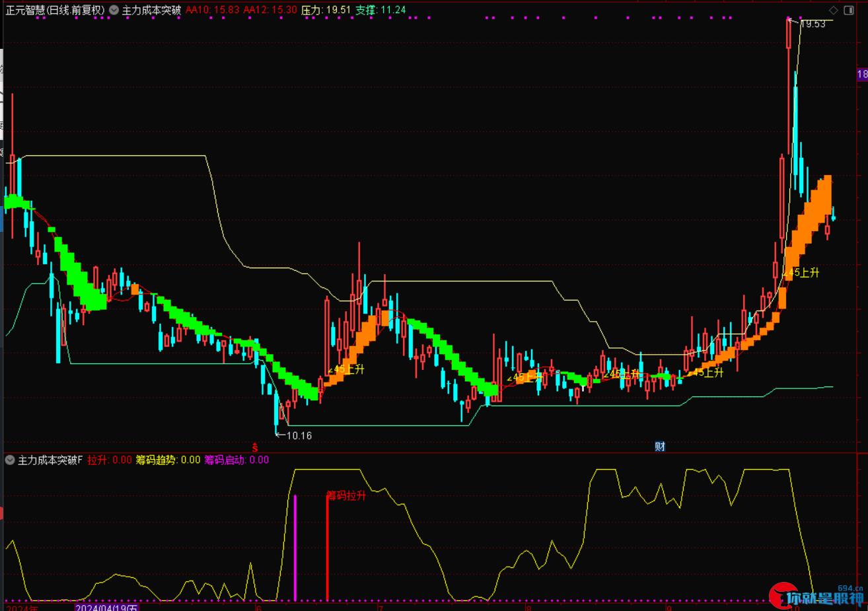Select the 主力成本突破 indicator name
Viewport: 868px width, 611px height.
151,10
